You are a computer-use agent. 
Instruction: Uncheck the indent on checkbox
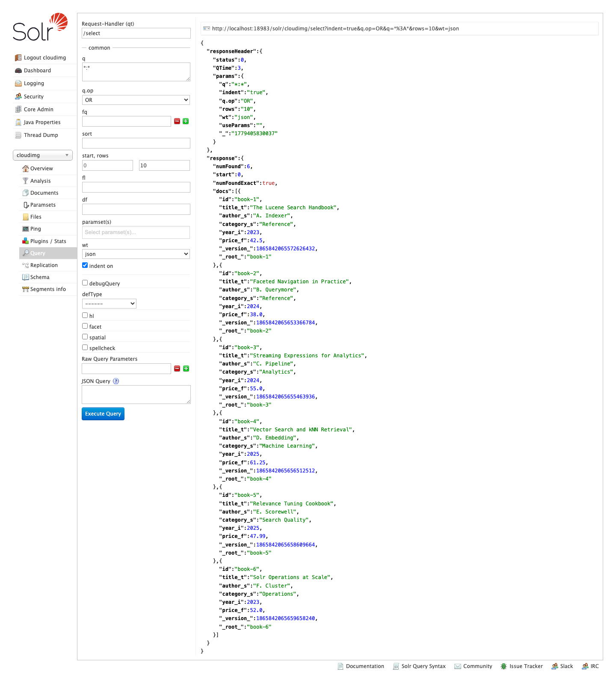click(x=85, y=265)
